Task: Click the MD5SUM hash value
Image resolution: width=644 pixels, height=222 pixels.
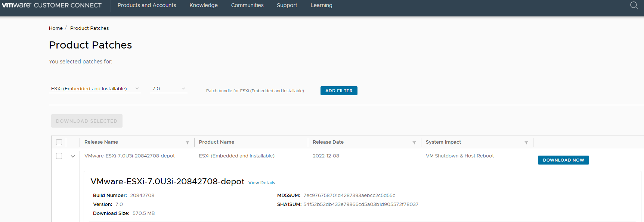Action: [x=349, y=196]
